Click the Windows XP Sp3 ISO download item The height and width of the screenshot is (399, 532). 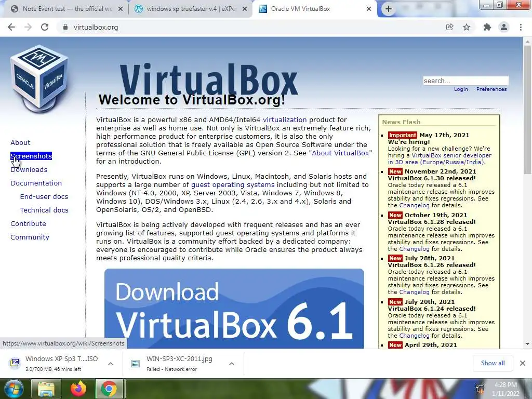(x=61, y=363)
